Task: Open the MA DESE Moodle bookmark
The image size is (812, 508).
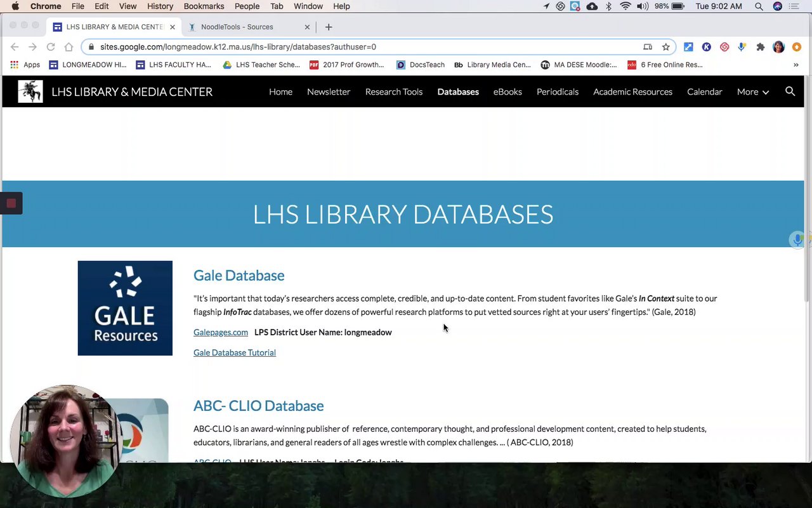Action: coord(579,65)
